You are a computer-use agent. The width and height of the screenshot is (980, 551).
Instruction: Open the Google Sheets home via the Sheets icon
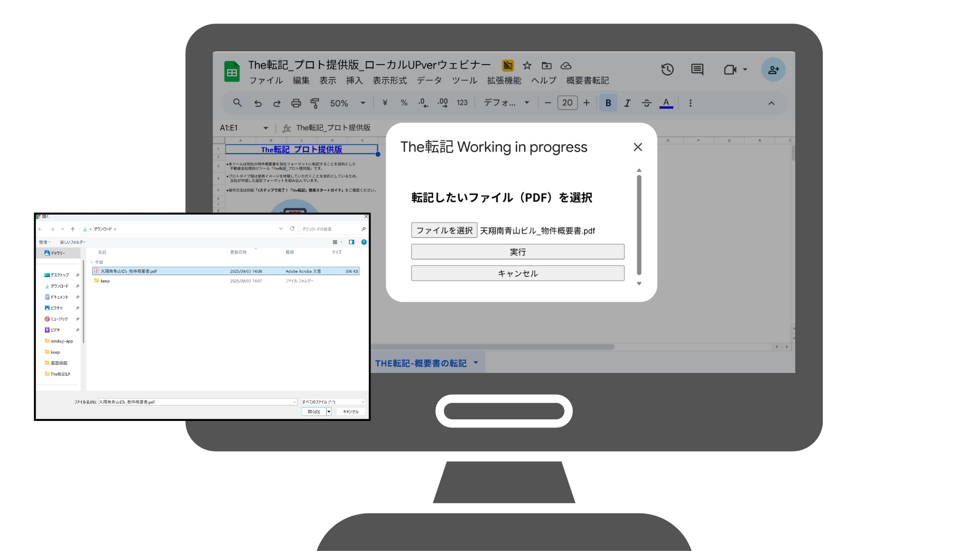point(232,71)
